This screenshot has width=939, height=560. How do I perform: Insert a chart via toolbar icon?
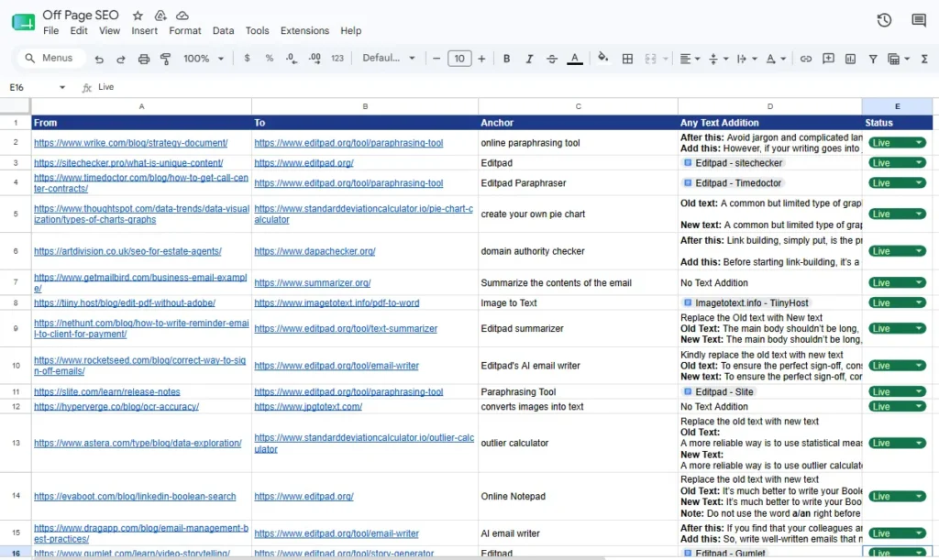coord(850,59)
